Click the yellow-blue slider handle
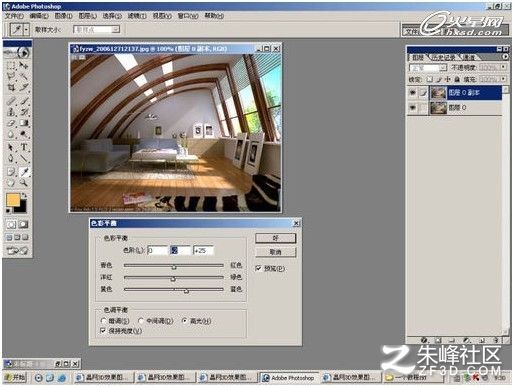514x387 pixels. click(186, 291)
